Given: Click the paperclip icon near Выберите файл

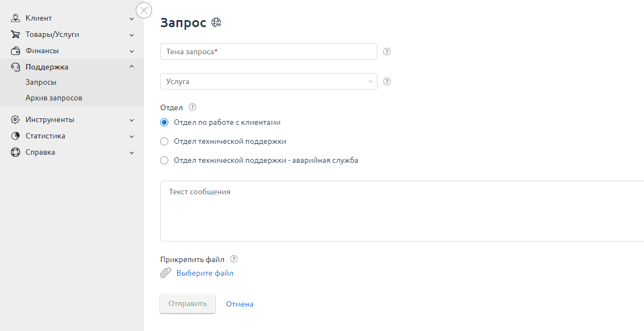Looking at the screenshot, I should pyautogui.click(x=165, y=273).
